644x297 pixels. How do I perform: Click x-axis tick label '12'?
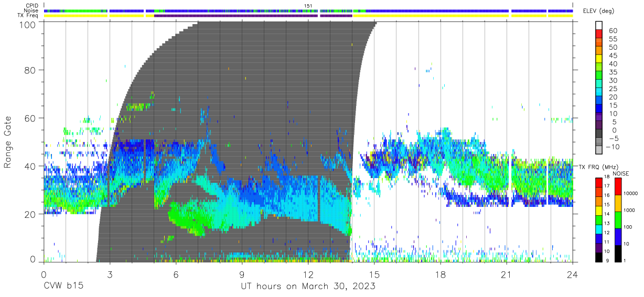308,274
